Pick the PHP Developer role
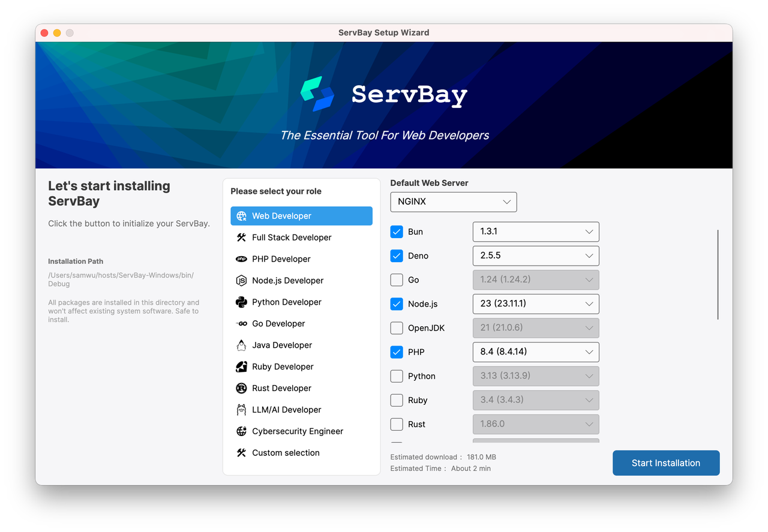Screen dimensions: 768x532 (x=301, y=259)
